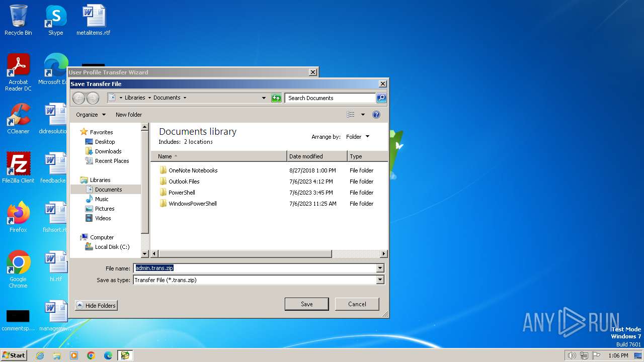Select the Favorites star heading
This screenshot has width=644, height=362.
(x=96, y=132)
